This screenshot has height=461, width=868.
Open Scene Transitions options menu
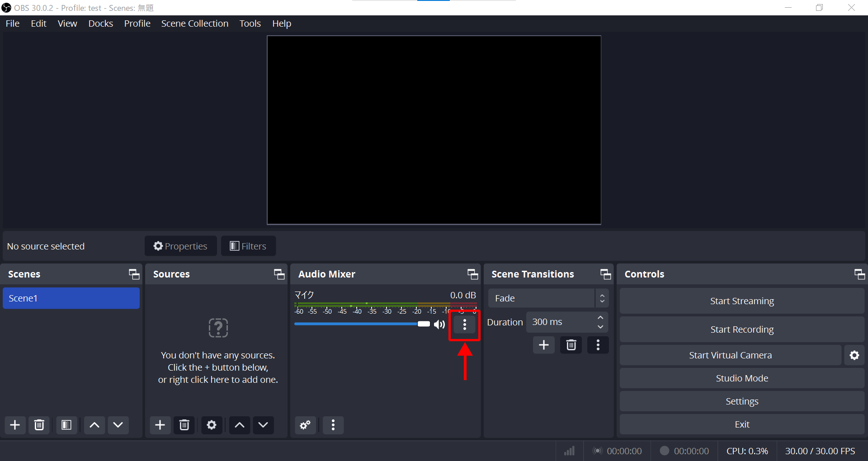[x=598, y=344]
